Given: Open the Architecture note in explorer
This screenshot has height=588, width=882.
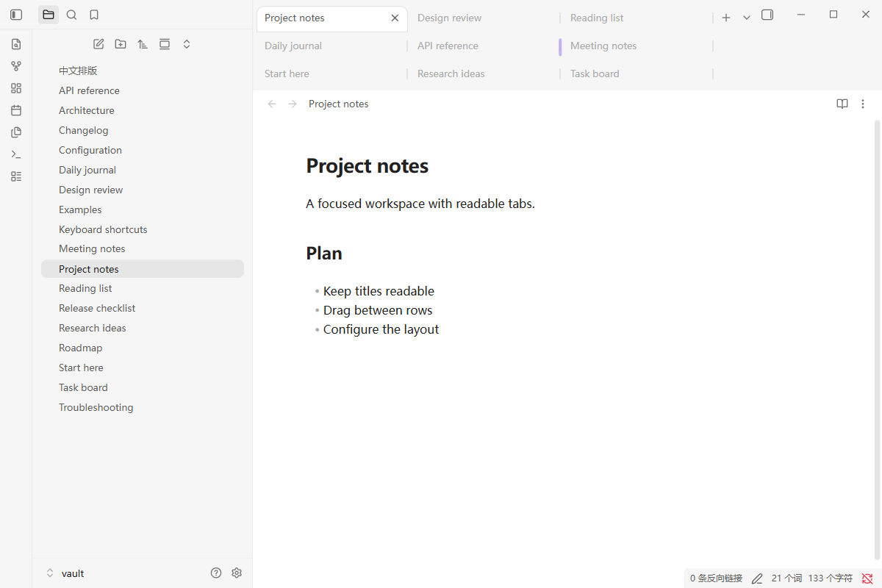Looking at the screenshot, I should coord(143,110).
